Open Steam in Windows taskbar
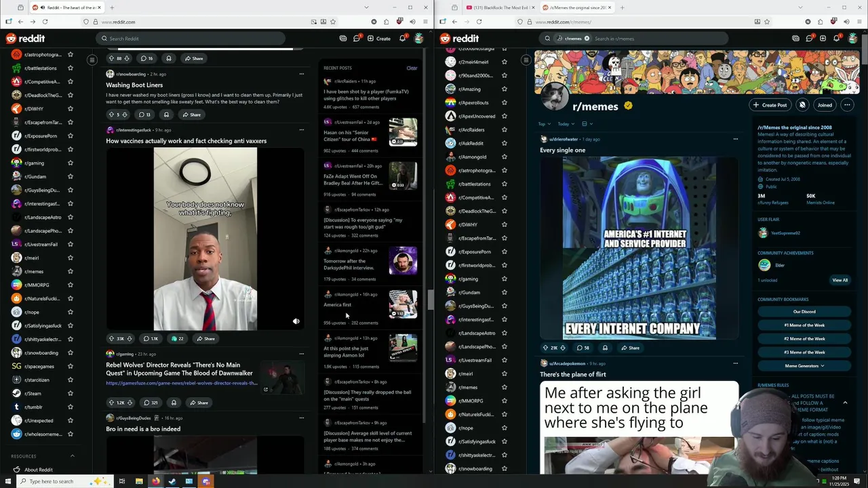This screenshot has width=868, height=488. 172,481
